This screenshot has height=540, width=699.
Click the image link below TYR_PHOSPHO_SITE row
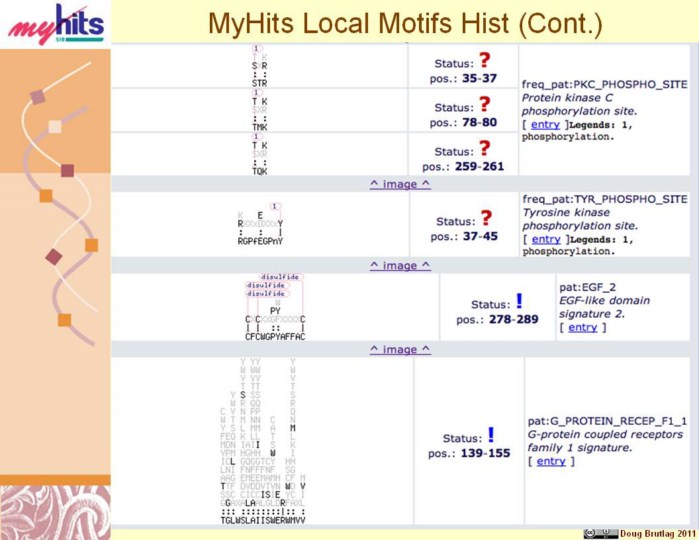click(x=400, y=265)
